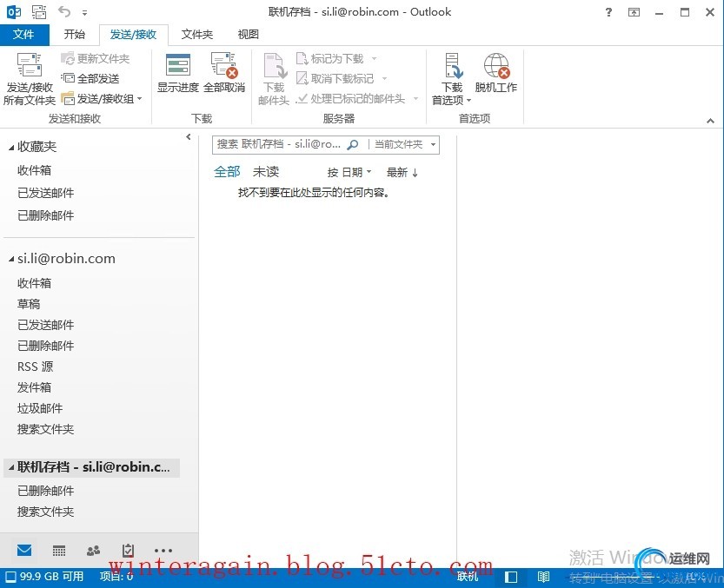Select Sent Items (已发送邮件) under si.li@robin.com
The width and height of the screenshot is (724, 588).
pyautogui.click(x=46, y=325)
